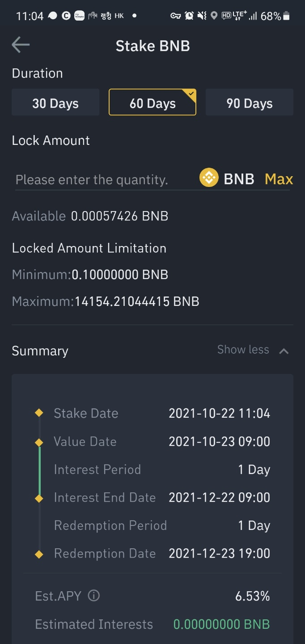Tap the battery icon in status bar

tap(287, 16)
